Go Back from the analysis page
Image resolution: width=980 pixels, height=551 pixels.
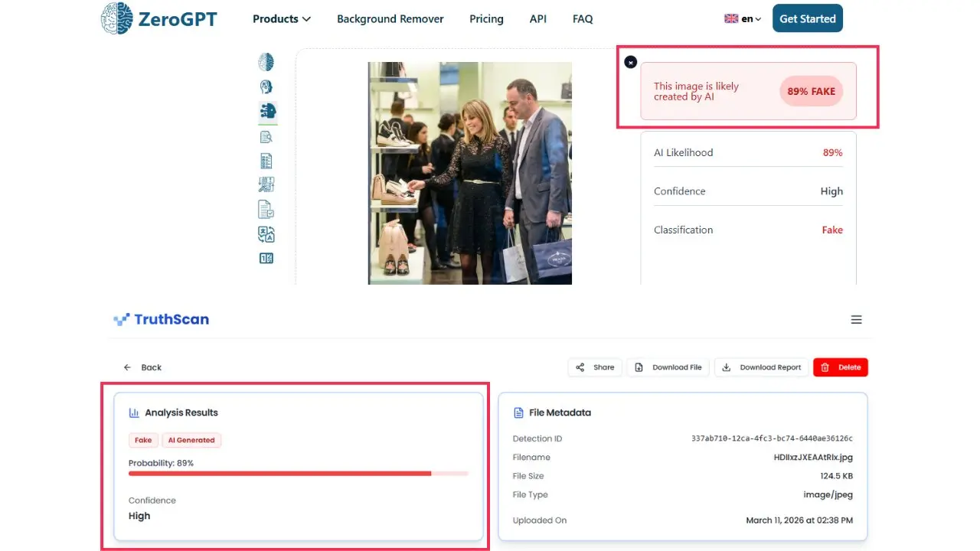(x=143, y=367)
